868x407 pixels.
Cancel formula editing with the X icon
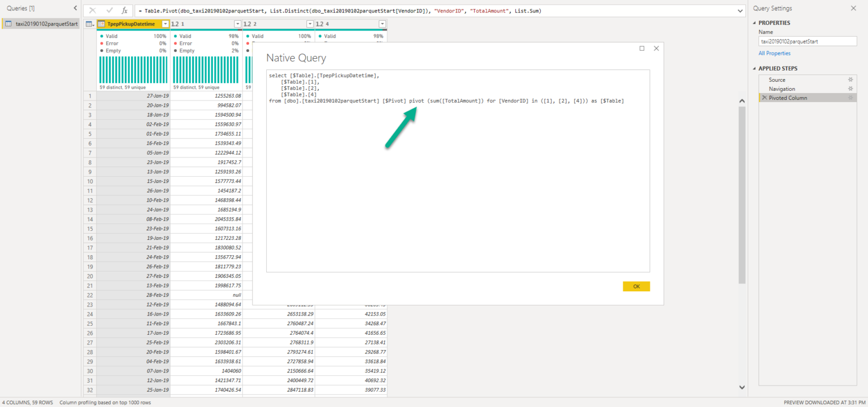click(92, 10)
